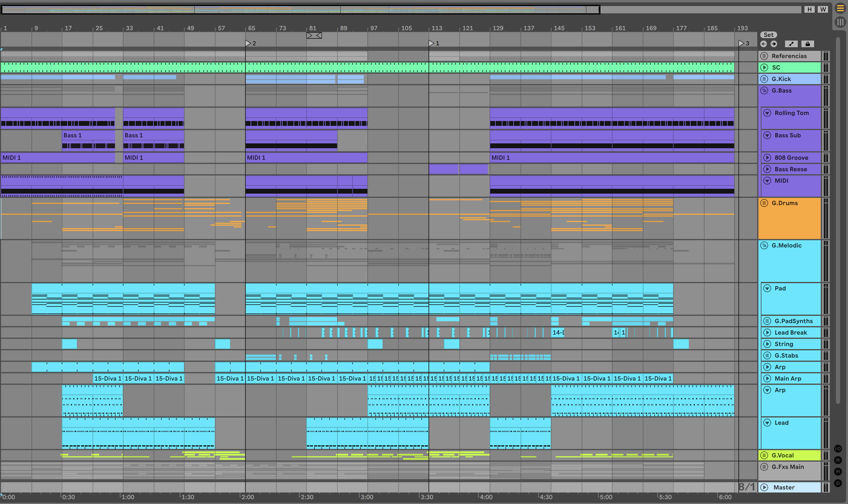848x504 pixels.
Task: Switch to Arrangement View selector icon
Action: tap(840, 8)
